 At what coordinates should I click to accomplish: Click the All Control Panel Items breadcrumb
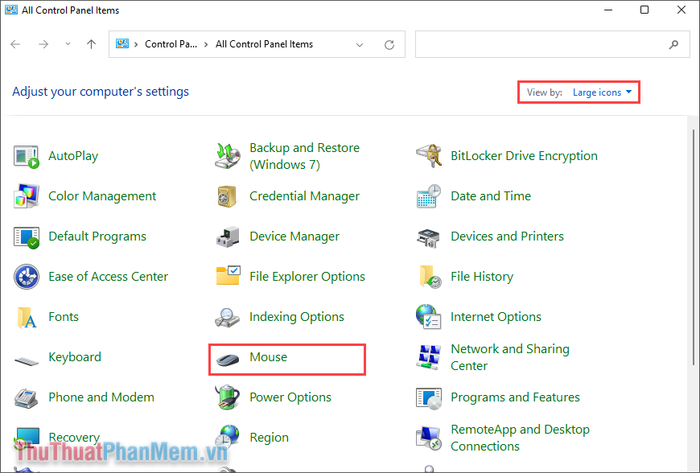[x=264, y=44]
